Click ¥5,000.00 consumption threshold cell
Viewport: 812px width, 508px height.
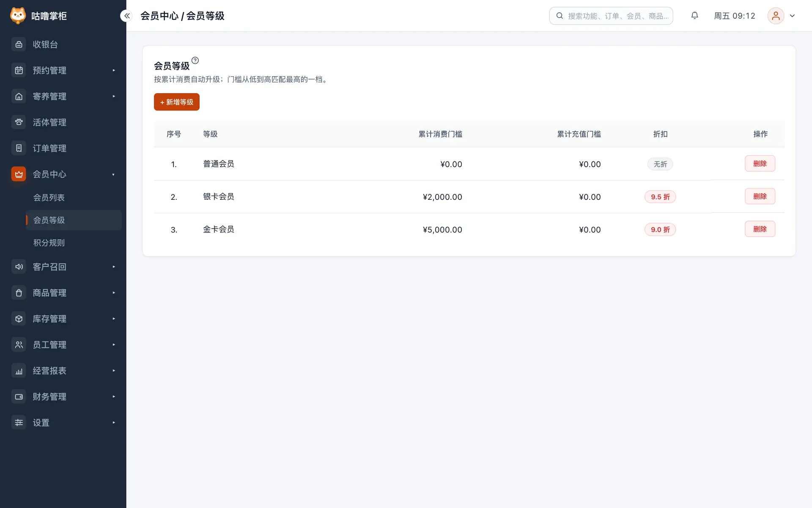point(442,229)
